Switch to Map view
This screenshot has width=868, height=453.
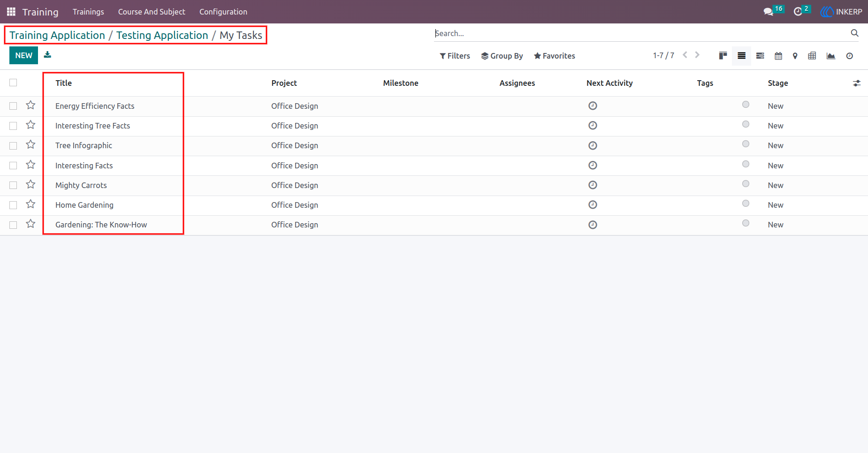point(795,56)
